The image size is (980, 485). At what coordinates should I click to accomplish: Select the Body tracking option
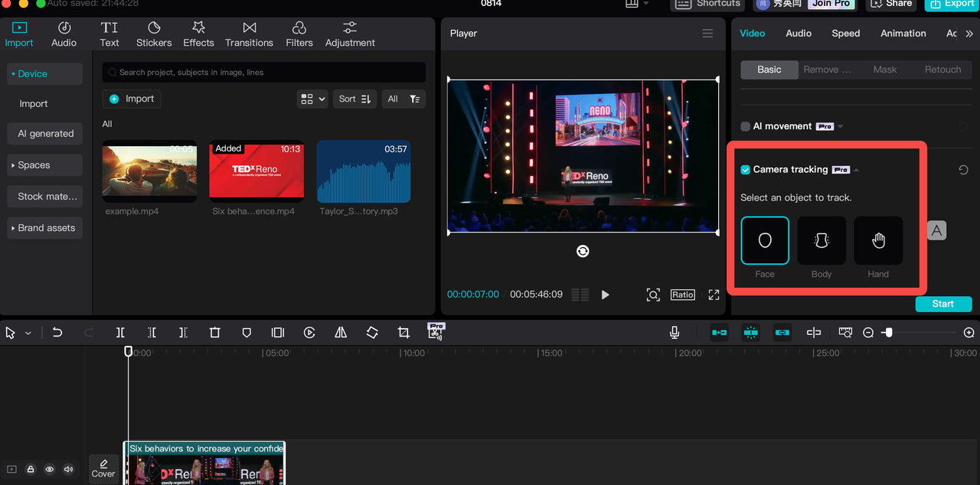(x=822, y=241)
